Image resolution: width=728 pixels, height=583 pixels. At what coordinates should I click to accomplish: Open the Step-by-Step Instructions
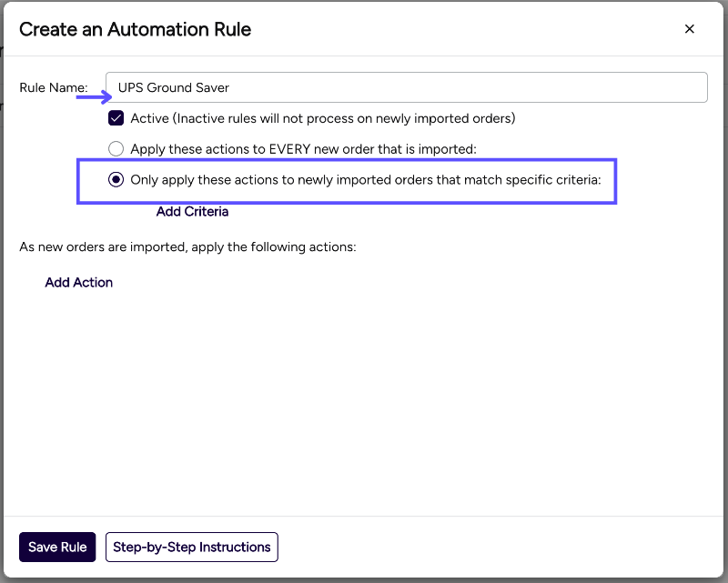click(x=192, y=547)
